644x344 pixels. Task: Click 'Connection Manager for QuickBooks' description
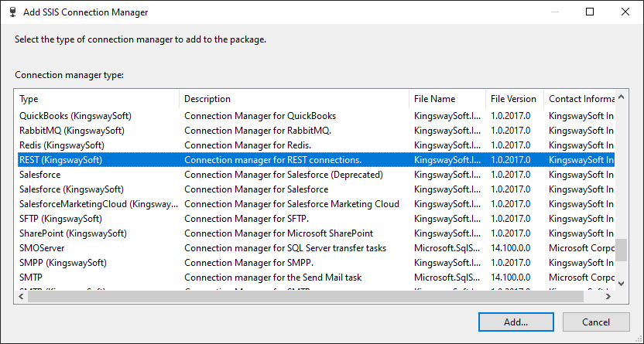(260, 116)
